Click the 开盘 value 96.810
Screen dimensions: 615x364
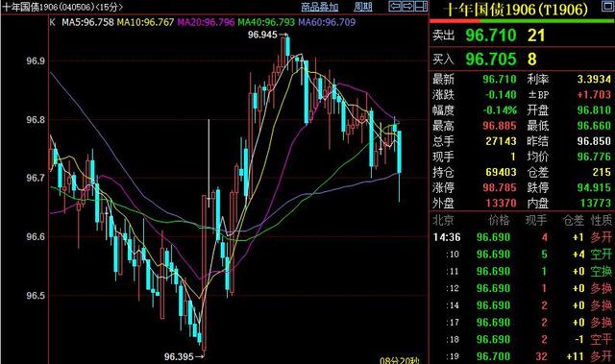(594, 110)
